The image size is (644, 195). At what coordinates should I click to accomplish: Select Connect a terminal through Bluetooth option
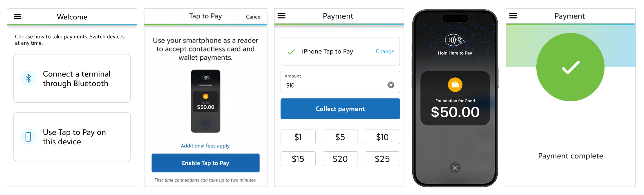72,79
